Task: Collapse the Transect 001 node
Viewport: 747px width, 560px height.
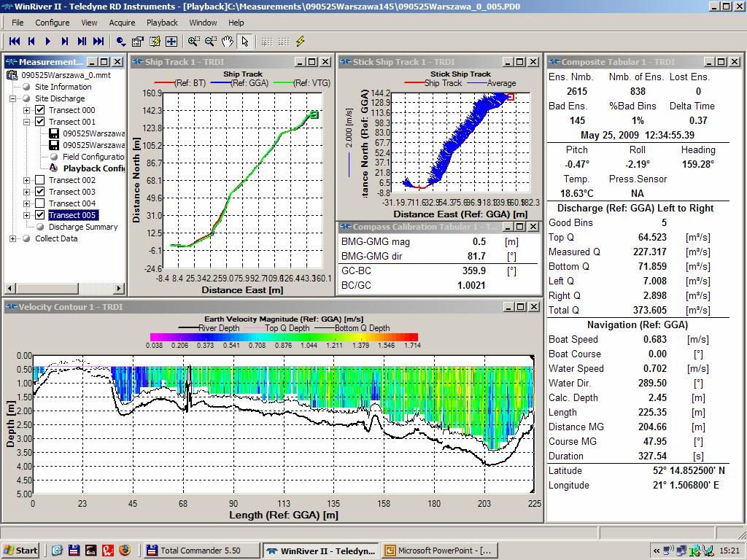Action: point(27,122)
